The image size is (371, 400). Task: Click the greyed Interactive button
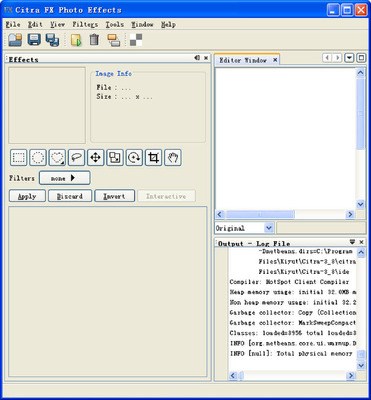coord(166,196)
